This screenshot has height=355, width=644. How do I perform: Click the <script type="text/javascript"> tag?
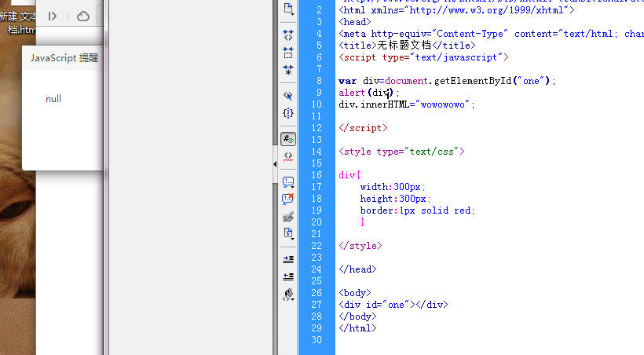click(x=423, y=57)
